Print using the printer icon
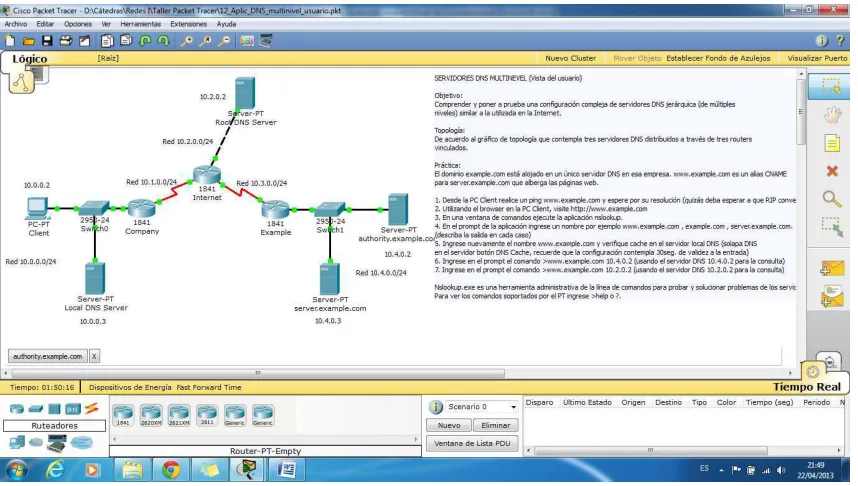This screenshot has height=486, width=858. (x=66, y=41)
